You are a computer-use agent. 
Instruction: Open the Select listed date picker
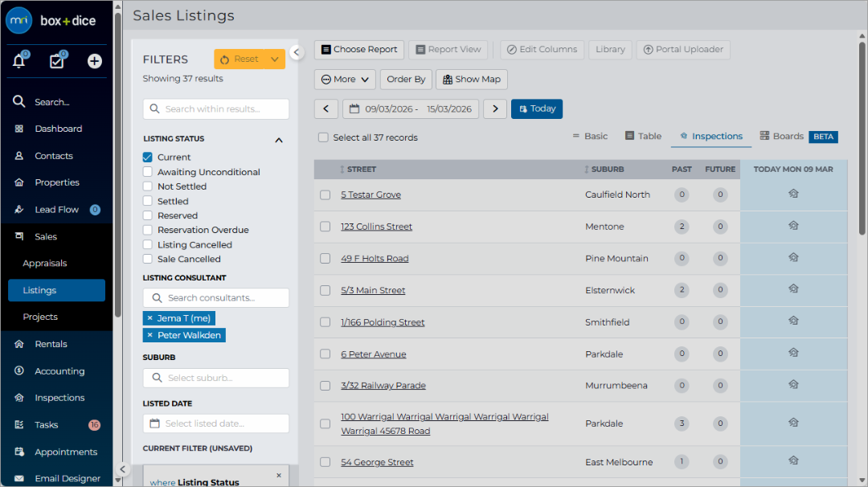pos(216,424)
